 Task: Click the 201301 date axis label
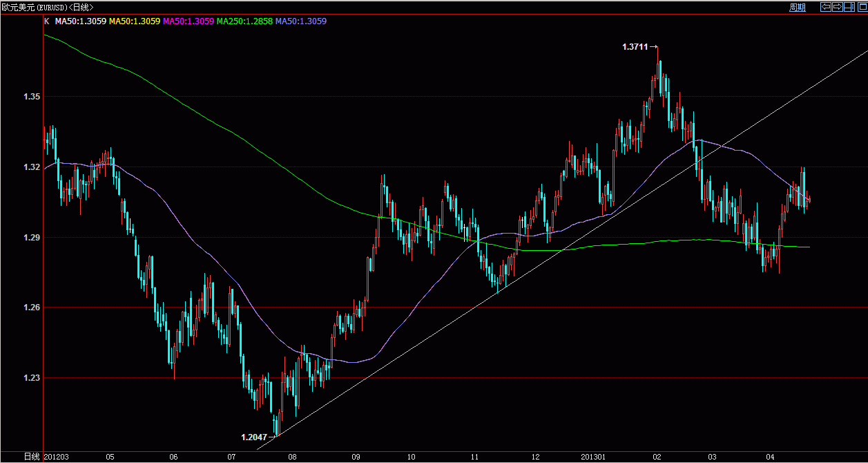click(x=593, y=457)
